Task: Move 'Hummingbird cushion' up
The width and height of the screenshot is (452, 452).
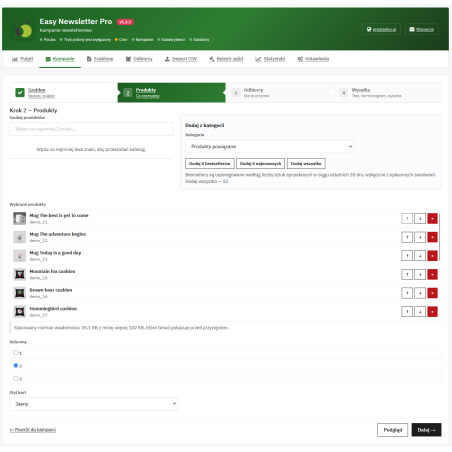Action: click(407, 312)
